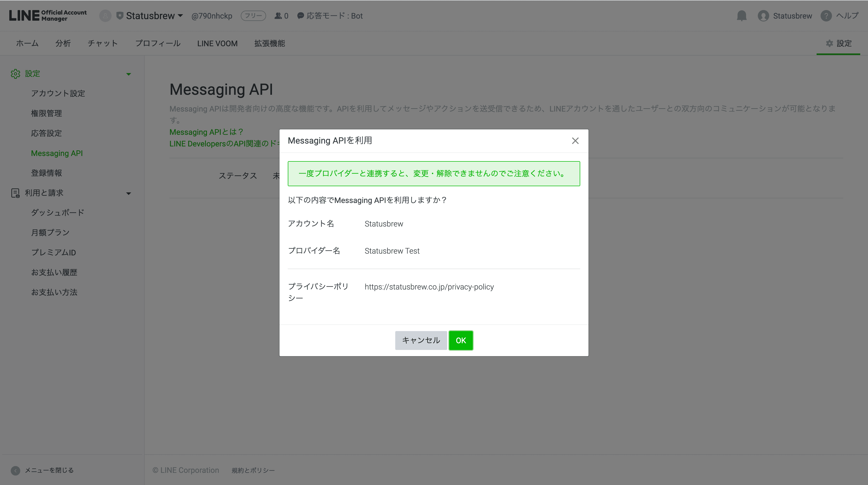
Task: Click the LINE Official Account Manager logo
Action: point(48,15)
